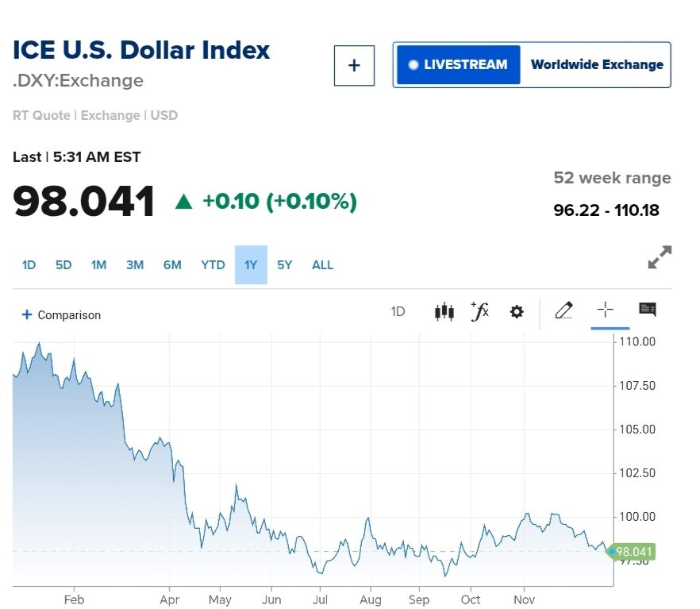
Task: Select the pencil drawing tool
Action: [x=563, y=310]
